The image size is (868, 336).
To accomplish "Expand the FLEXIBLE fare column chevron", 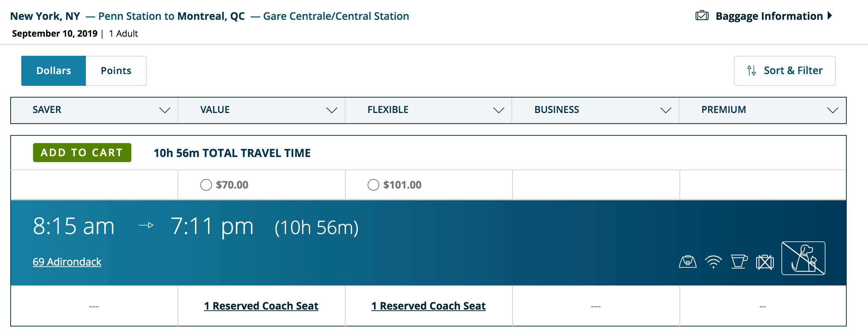I will (499, 110).
